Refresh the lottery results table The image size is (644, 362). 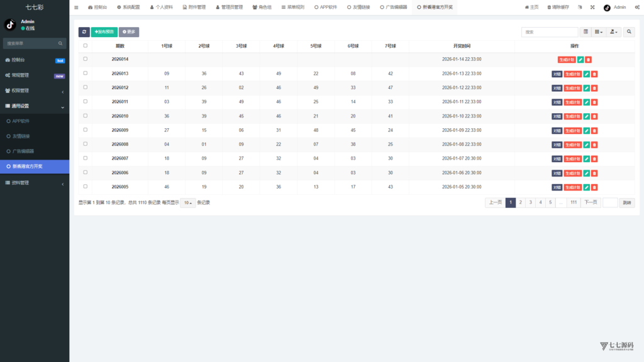[x=84, y=31]
